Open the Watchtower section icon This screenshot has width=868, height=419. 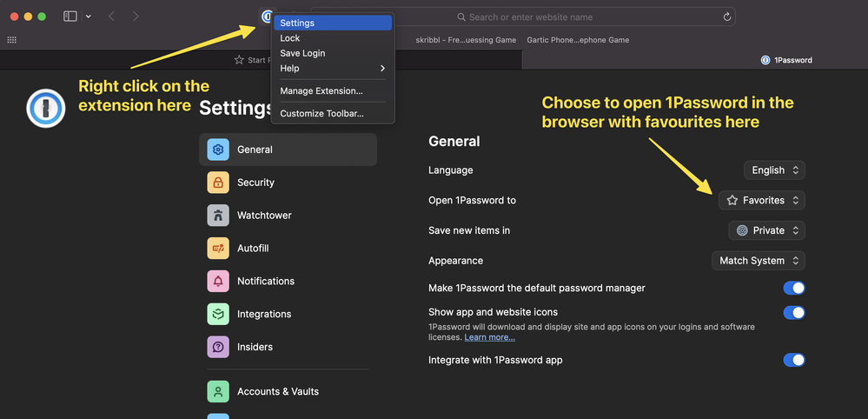218,216
